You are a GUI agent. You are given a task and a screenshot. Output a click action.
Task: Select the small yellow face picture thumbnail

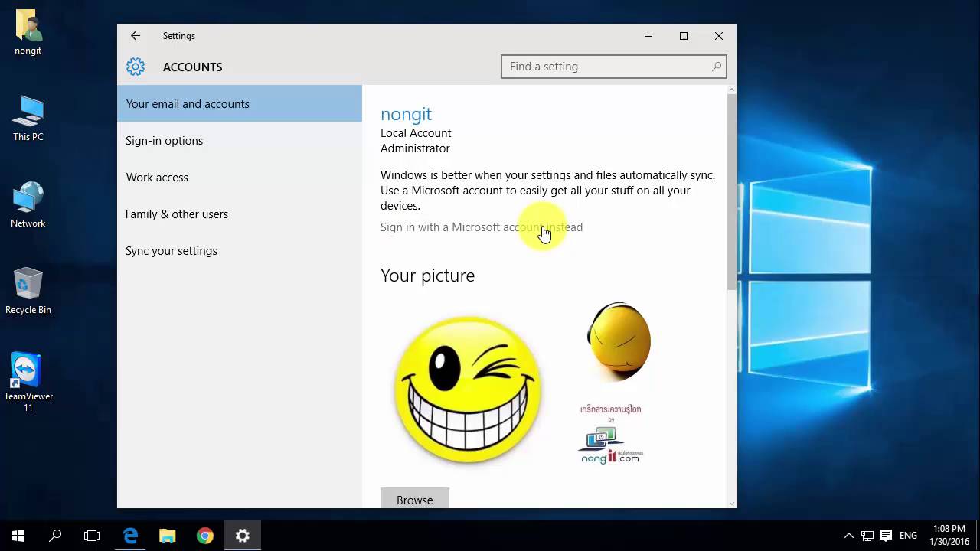[x=619, y=341]
